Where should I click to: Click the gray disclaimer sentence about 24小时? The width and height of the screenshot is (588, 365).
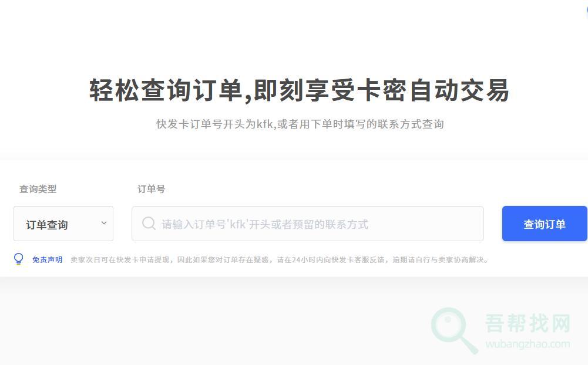click(280, 260)
